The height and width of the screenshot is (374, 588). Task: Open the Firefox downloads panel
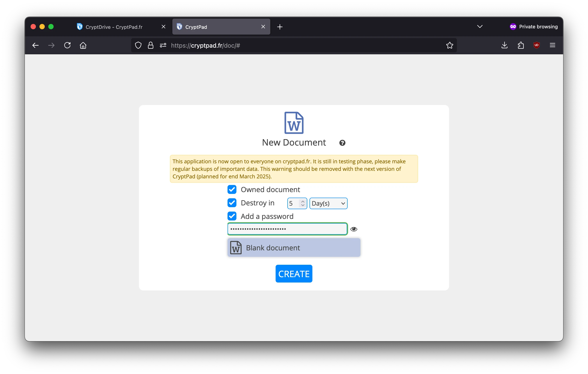504,45
